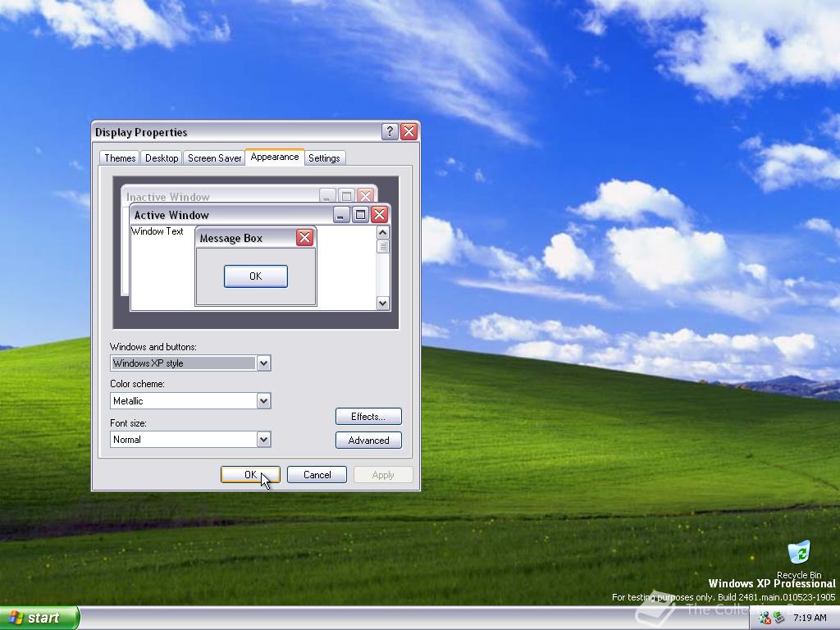Open the Color scheme Metallic combo box
Screen dimensions: 840x630
(x=190, y=400)
